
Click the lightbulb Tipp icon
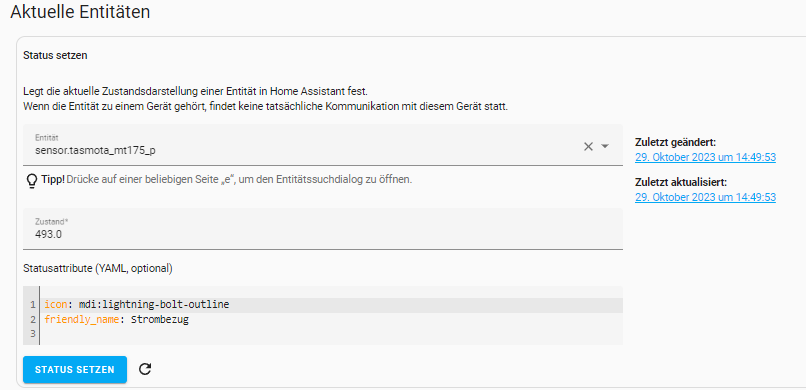(32, 180)
